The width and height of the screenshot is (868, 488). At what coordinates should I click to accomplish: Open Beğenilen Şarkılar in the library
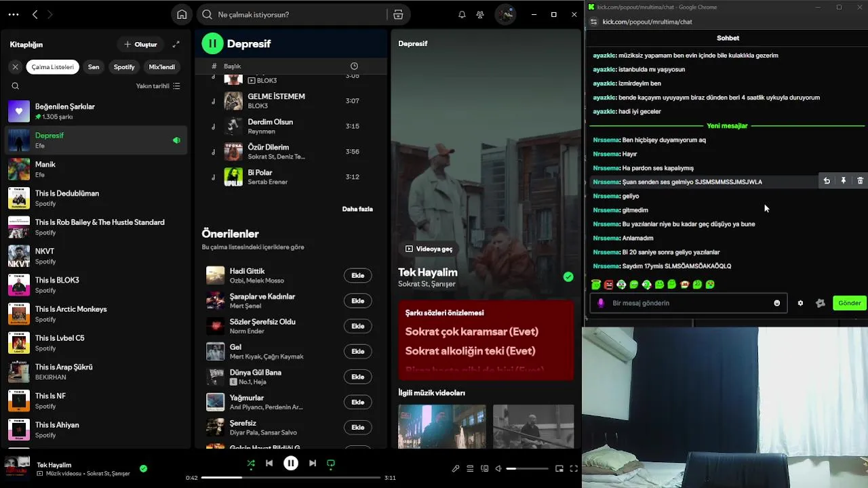[96, 111]
